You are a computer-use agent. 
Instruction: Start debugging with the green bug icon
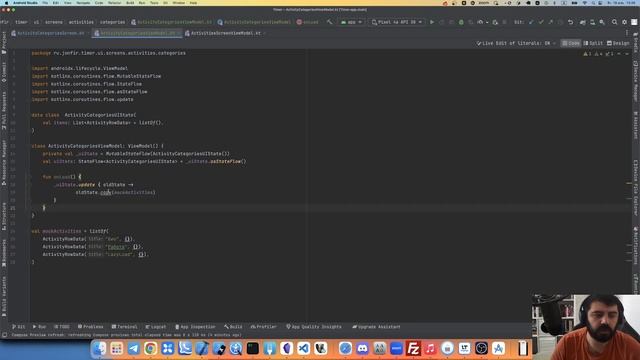pos(461,22)
